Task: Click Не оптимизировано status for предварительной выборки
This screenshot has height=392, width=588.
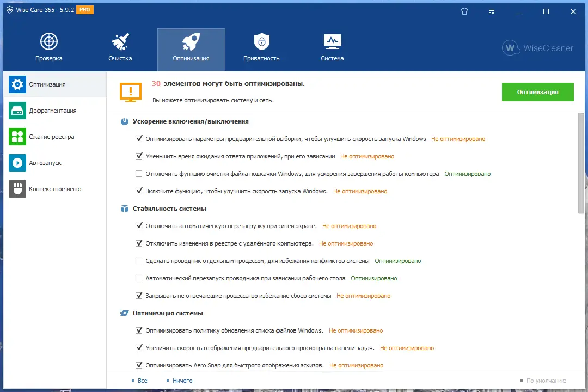Action: tap(458, 139)
